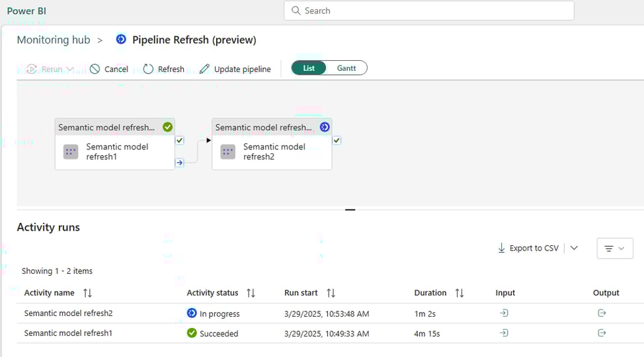
Task: Click completion arrow connector on refresh1 node
Action: click(179, 163)
